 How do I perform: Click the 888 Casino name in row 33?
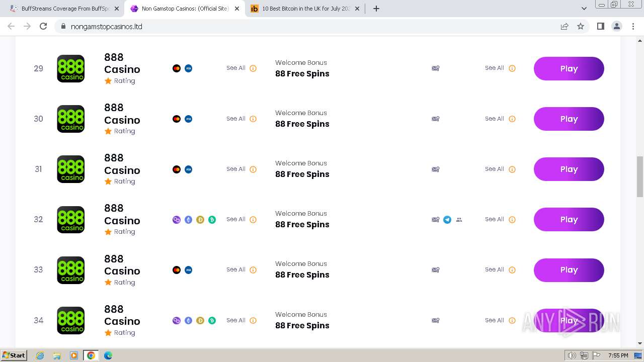122,264
